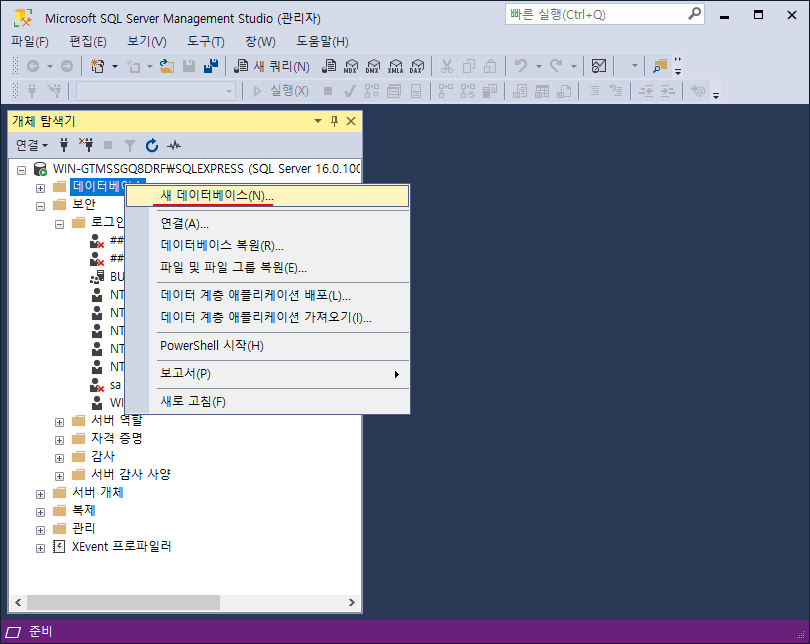This screenshot has height=644, width=810.
Task: Click the XMLA query icon
Action: [x=395, y=66]
